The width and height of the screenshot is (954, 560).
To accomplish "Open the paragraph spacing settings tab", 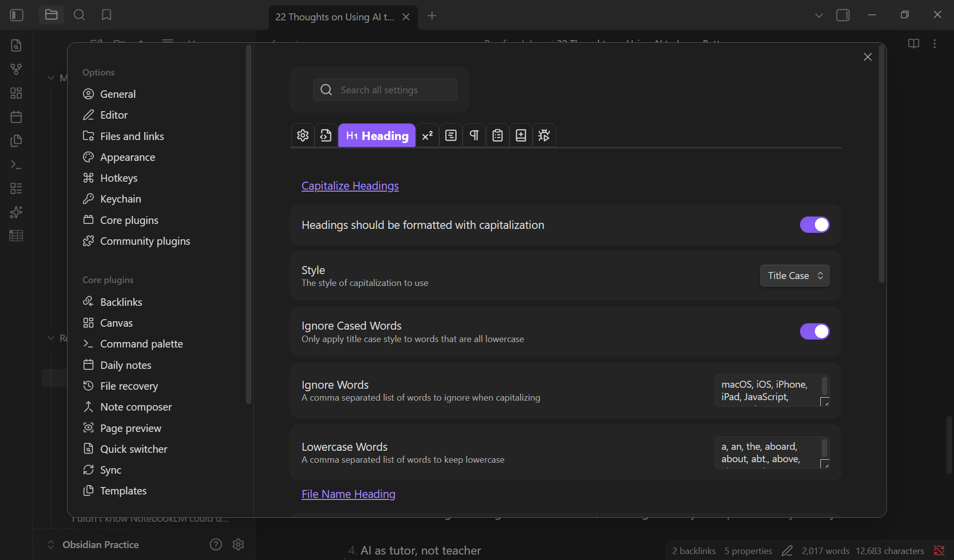I will coord(474,136).
